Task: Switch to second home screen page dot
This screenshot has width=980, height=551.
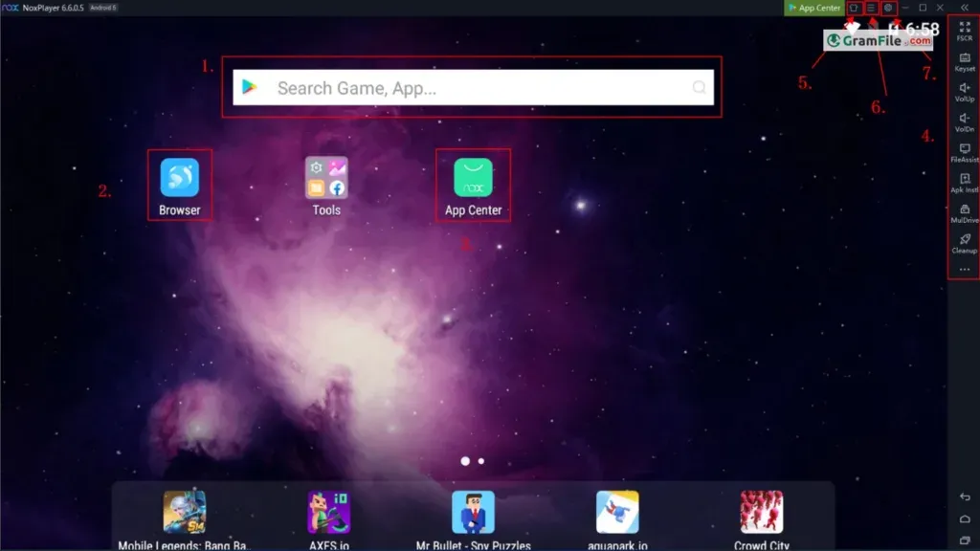Action: (481, 461)
